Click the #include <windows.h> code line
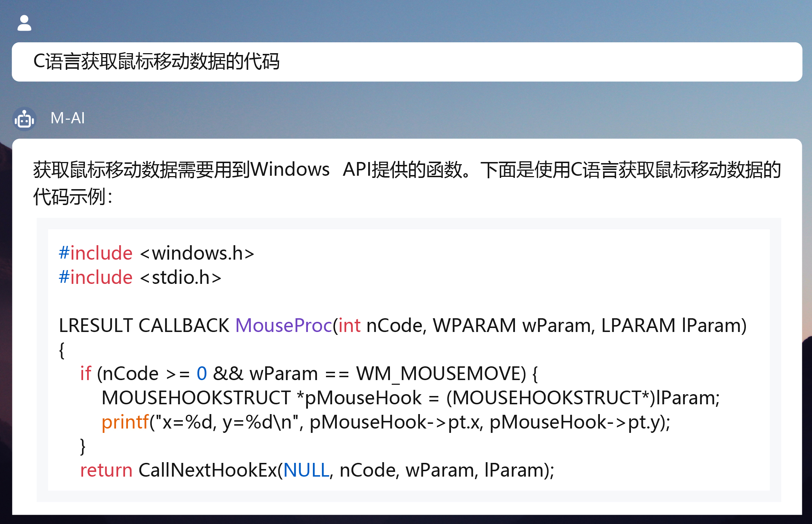This screenshot has width=812, height=524. click(156, 253)
